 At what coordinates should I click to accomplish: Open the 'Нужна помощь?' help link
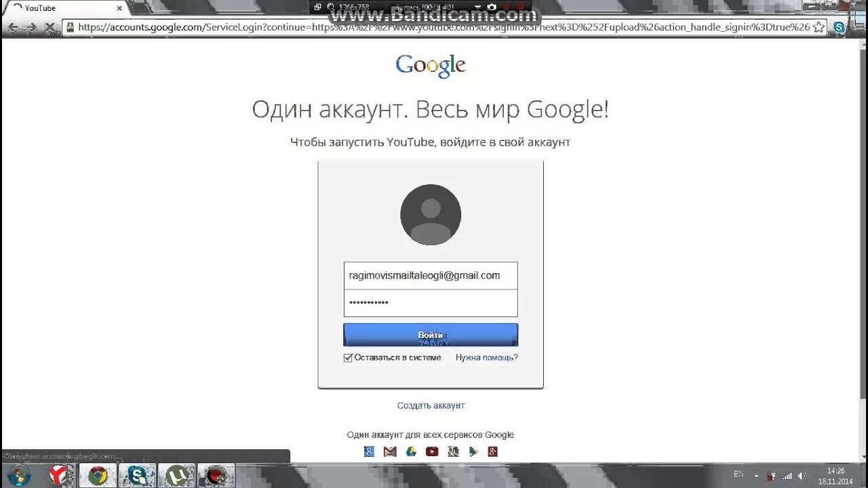[486, 357]
